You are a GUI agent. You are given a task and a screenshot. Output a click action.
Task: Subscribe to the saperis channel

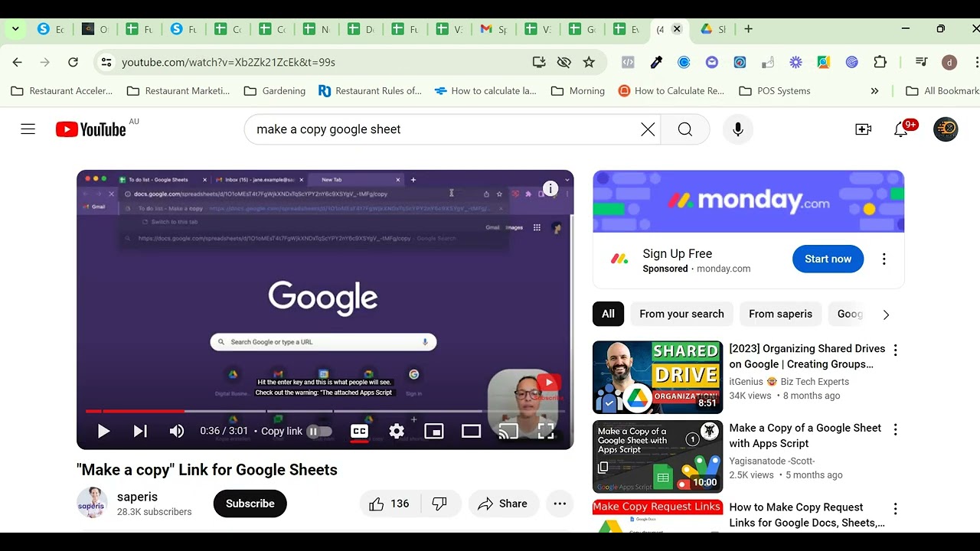(x=250, y=504)
